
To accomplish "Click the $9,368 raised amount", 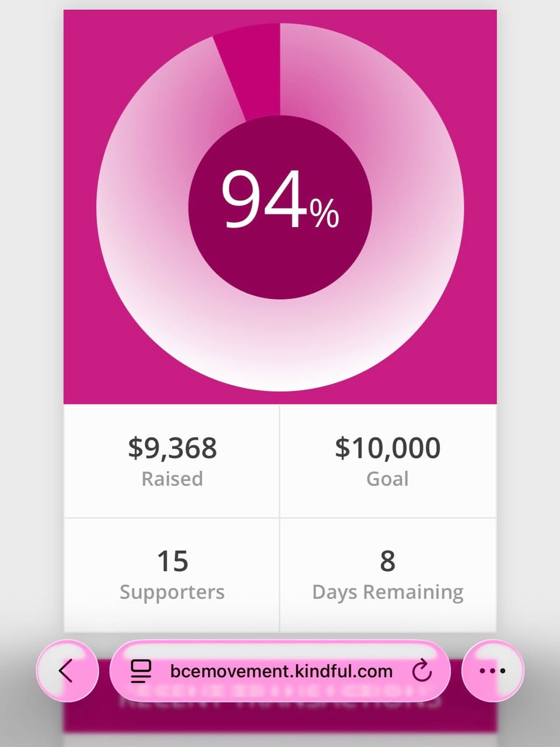I will tap(172, 448).
